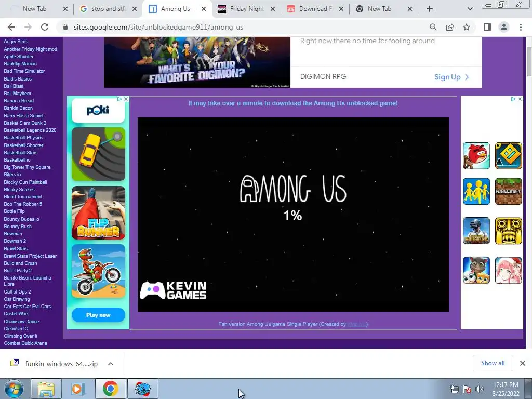Switch to the Download F tab
This screenshot has width=532, height=399.
[315, 9]
